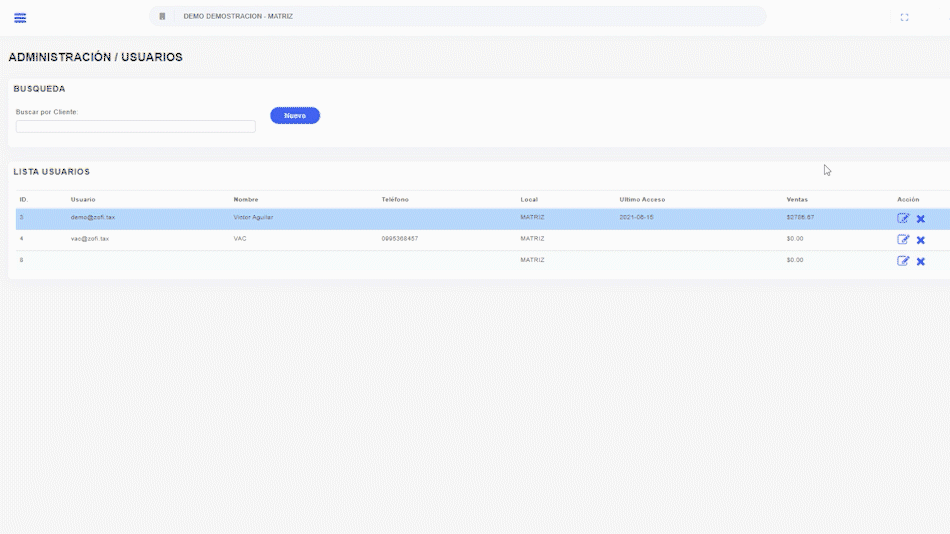Screen dimensions: 950x534
Task: Sort by the Usuario column header
Action: pyautogui.click(x=83, y=200)
